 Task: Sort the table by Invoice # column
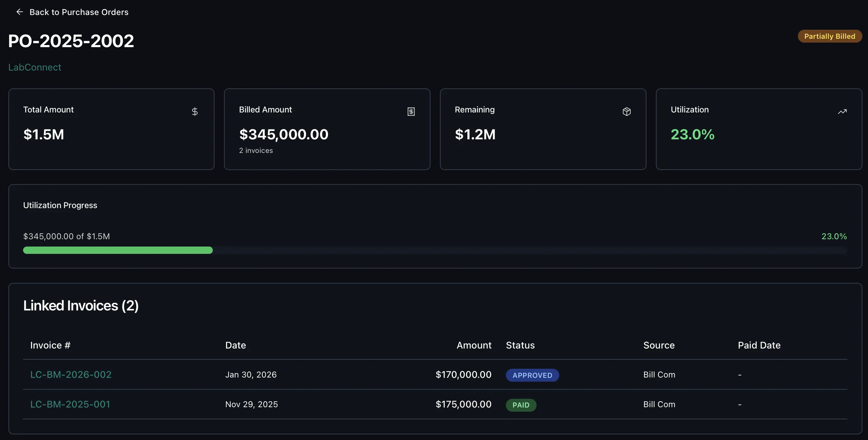click(x=50, y=345)
